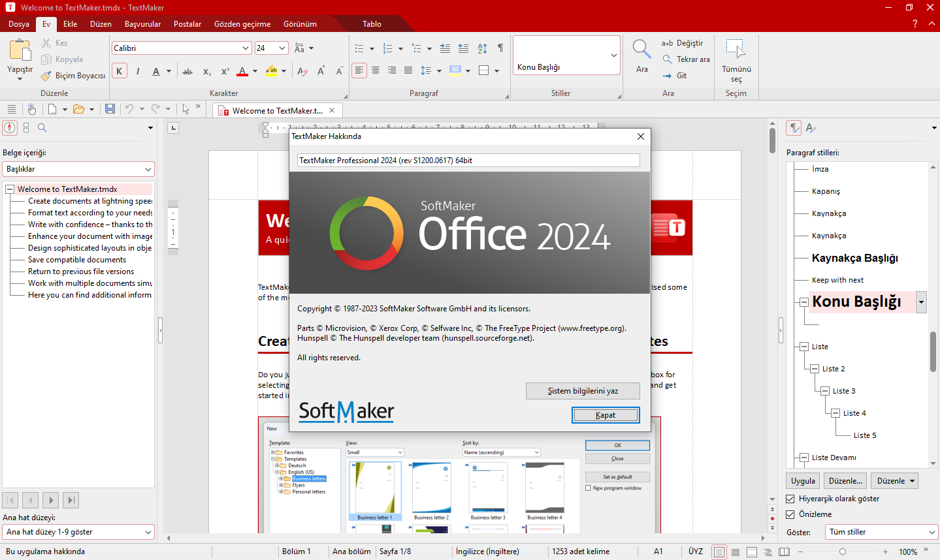This screenshot has height=560, width=940.
Task: Click Git (go to) in the ribbon
Action: [675, 76]
